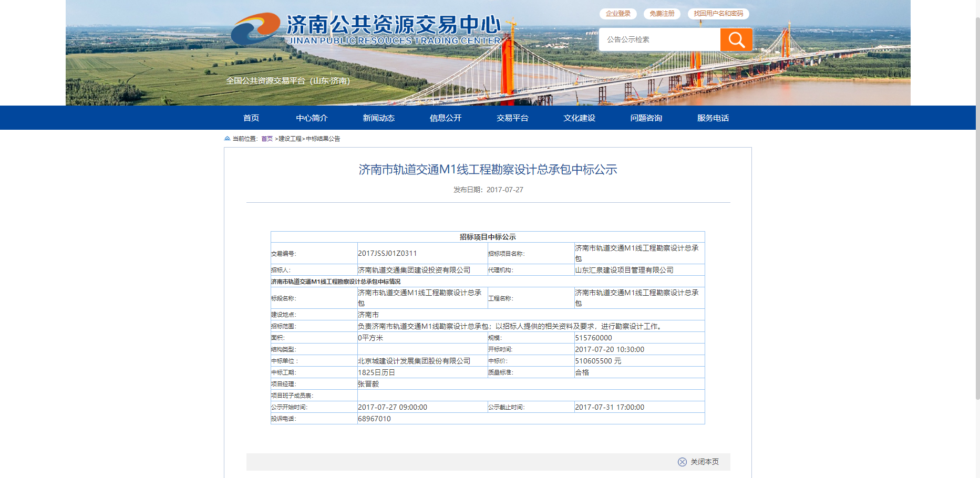The image size is (980, 478).
Task: Open the 交易平台 navigation item
Action: pyautogui.click(x=512, y=118)
